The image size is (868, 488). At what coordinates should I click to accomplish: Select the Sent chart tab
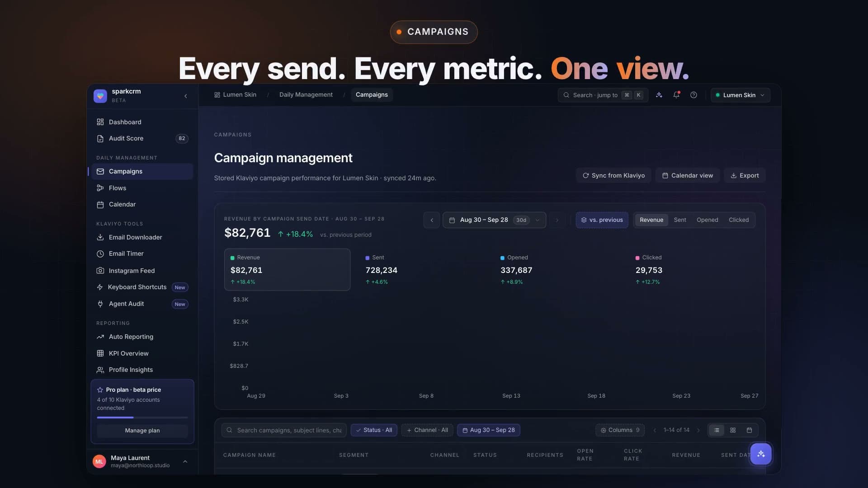(x=680, y=220)
